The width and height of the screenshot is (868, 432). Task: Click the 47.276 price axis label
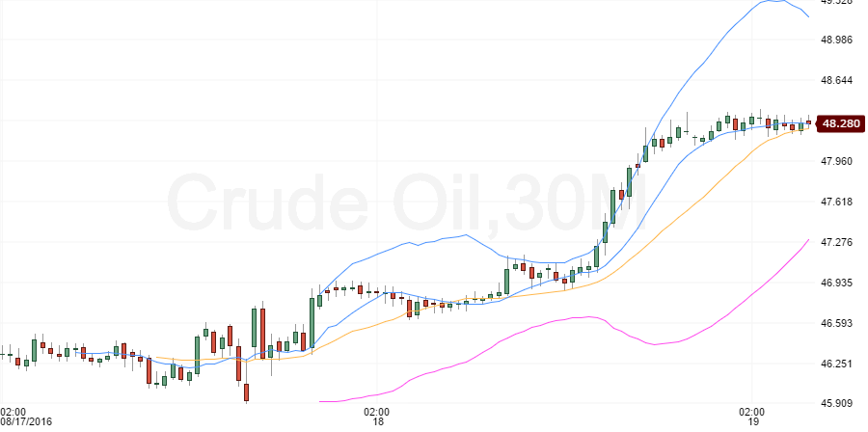click(x=836, y=242)
